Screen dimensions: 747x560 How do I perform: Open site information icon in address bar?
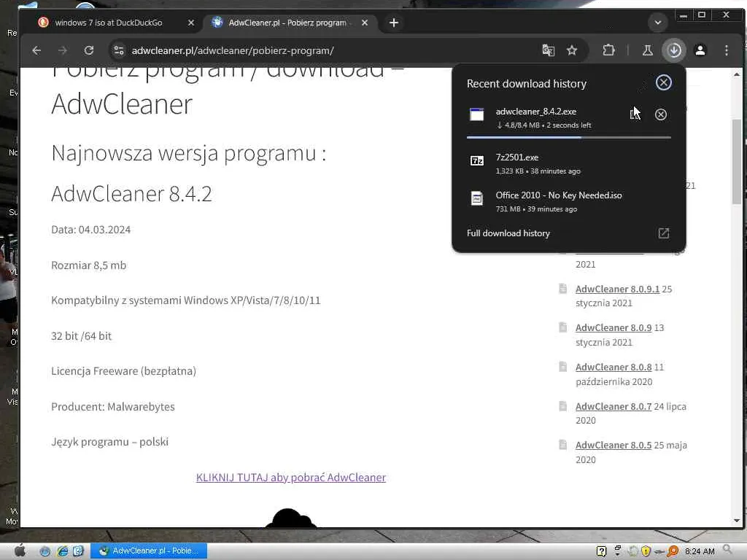click(119, 50)
